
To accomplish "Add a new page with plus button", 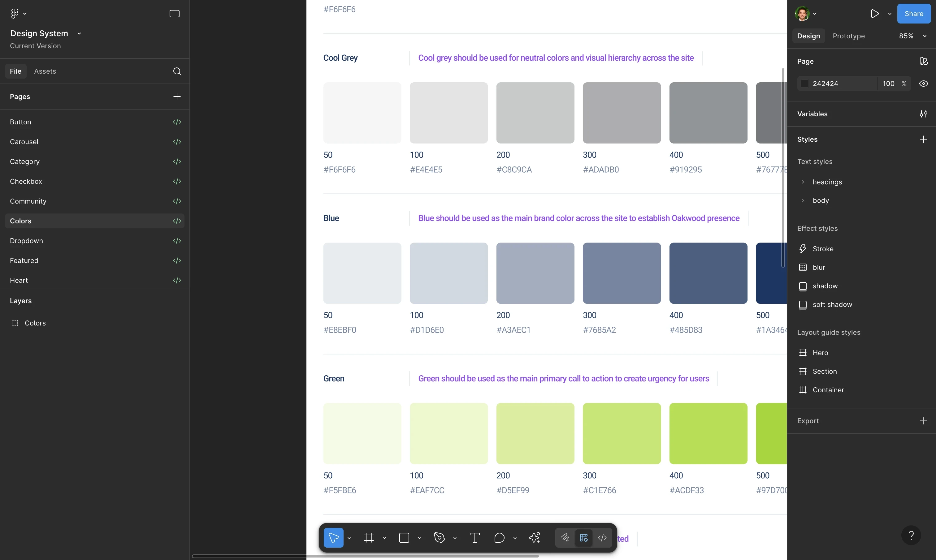I will (x=177, y=97).
